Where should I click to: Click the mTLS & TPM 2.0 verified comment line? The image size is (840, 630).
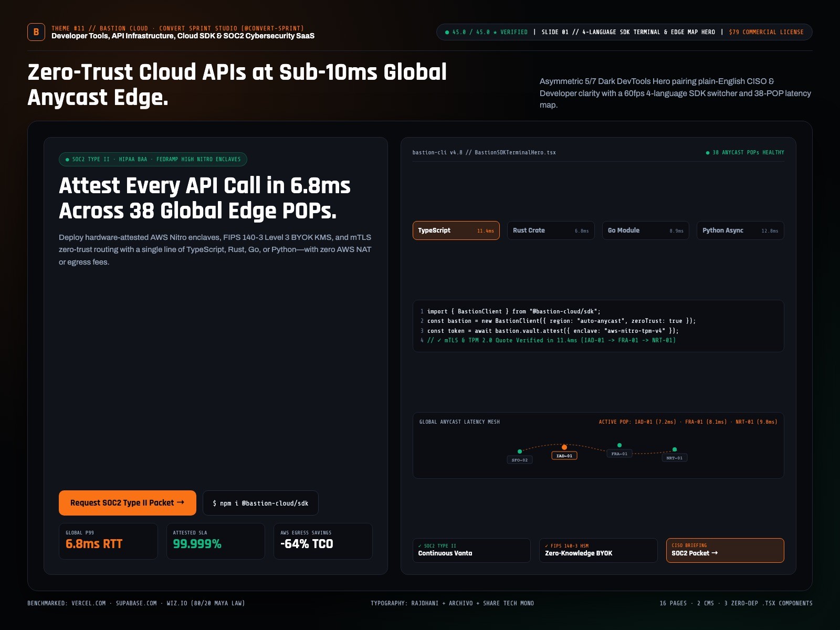(551, 340)
